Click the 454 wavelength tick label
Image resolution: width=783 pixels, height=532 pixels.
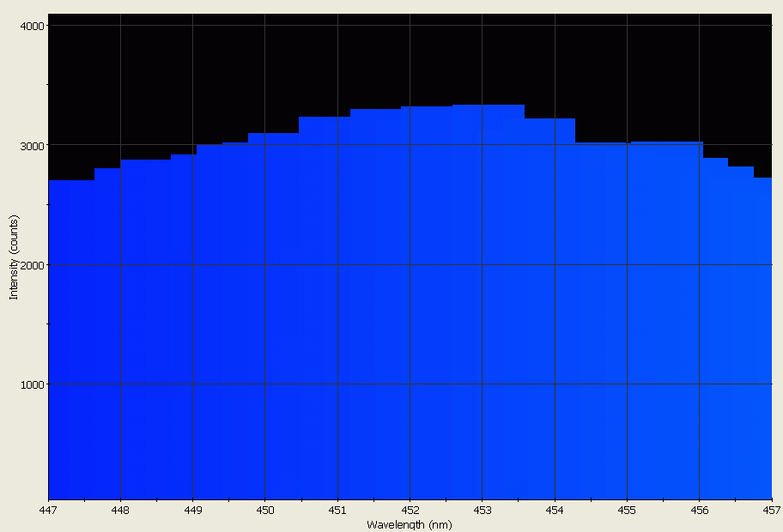click(x=555, y=511)
